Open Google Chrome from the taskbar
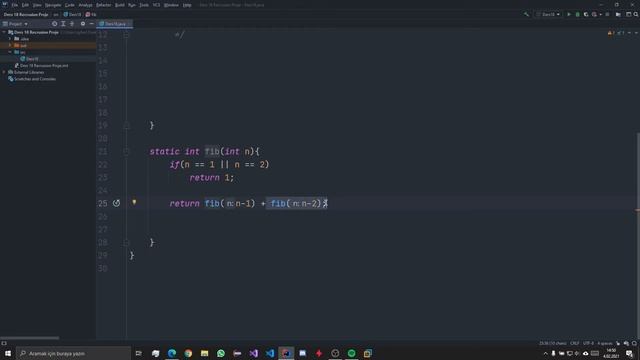Screen dimensions: 640x360 tap(188, 353)
